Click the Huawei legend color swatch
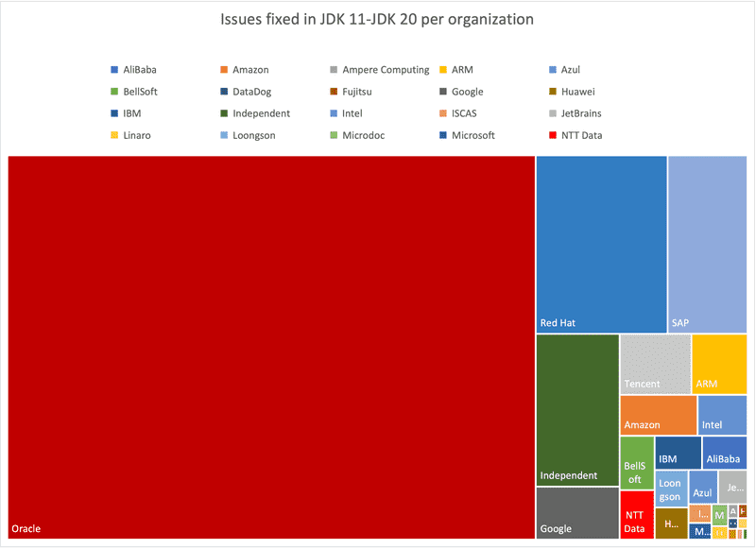Screen dimensions: 756x549 [x=551, y=92]
